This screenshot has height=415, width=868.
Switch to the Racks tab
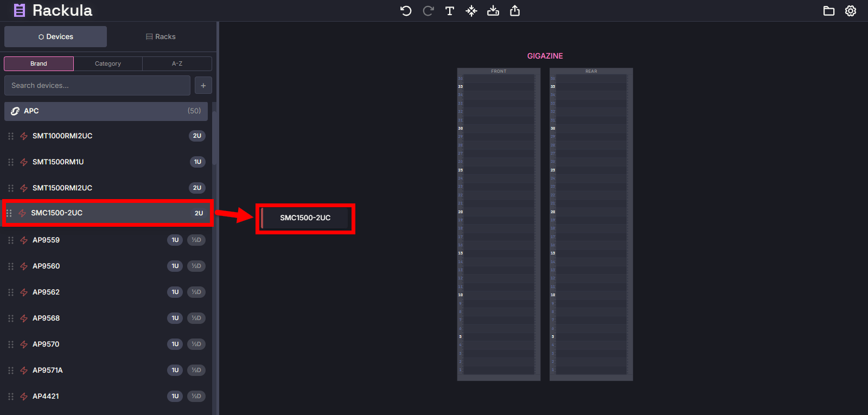pyautogui.click(x=161, y=37)
